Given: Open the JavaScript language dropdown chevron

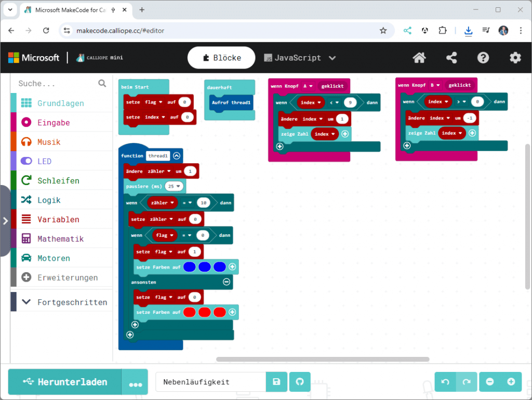Looking at the screenshot, I should point(331,58).
